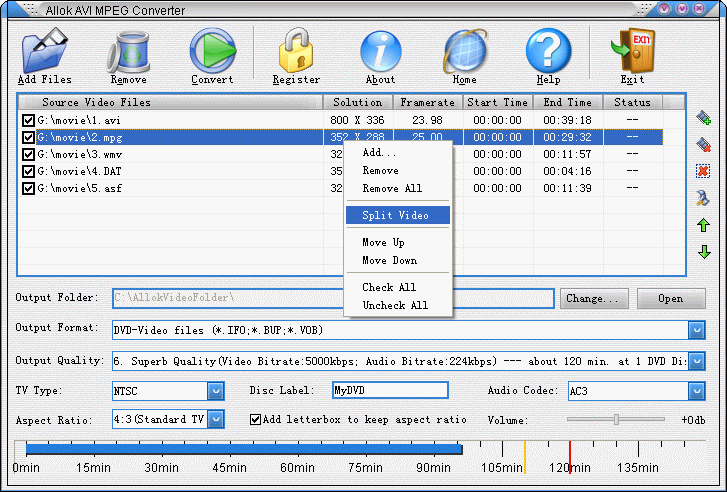Click the Disc Label MyDVD field
727x492 pixels.
point(390,390)
